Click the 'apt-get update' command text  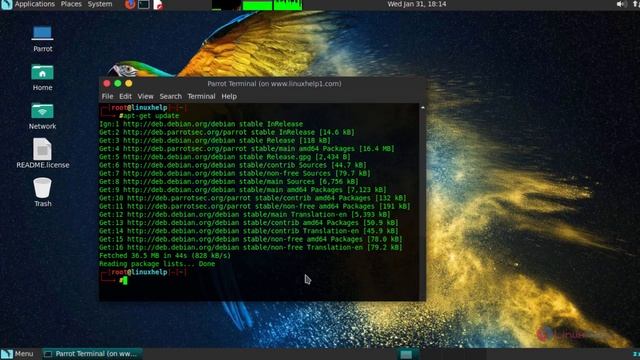tap(151, 116)
